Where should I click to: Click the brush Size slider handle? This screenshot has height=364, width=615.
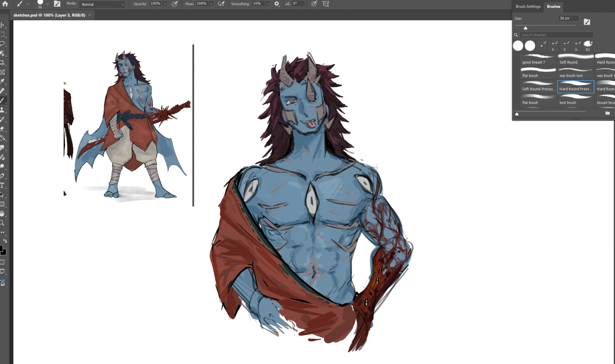click(x=526, y=28)
